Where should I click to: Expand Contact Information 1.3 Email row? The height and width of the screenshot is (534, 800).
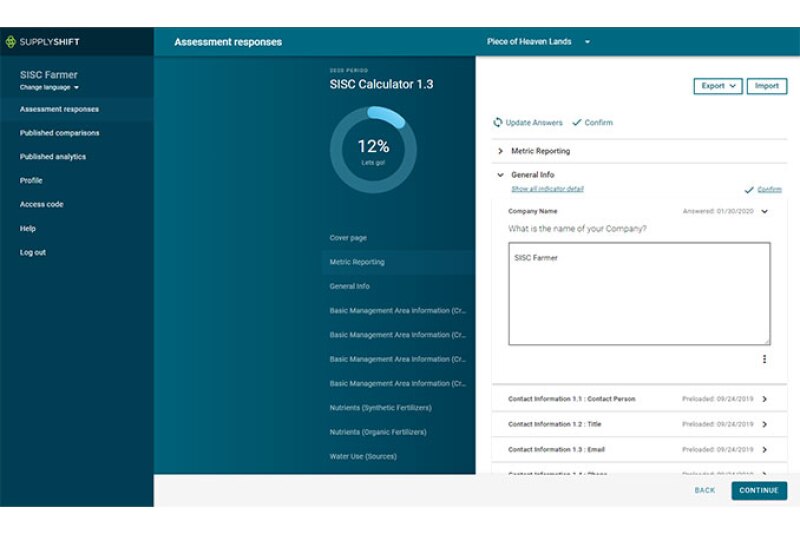point(639,449)
